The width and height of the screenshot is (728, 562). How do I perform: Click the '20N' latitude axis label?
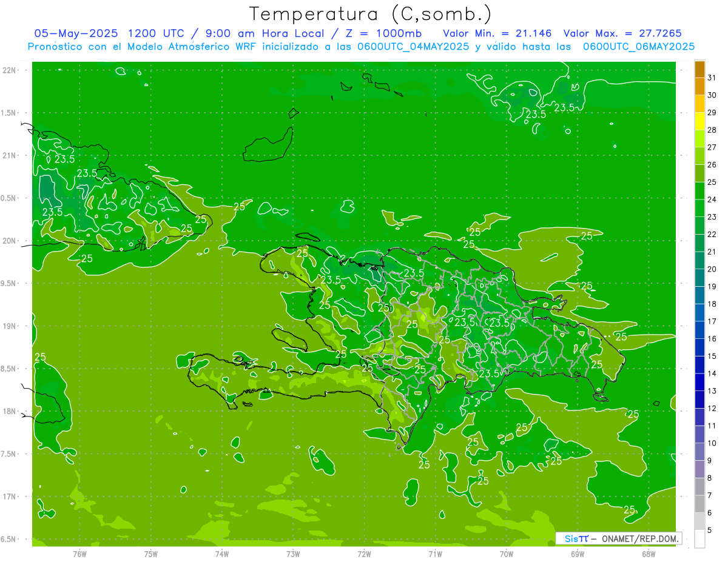[x=9, y=241]
